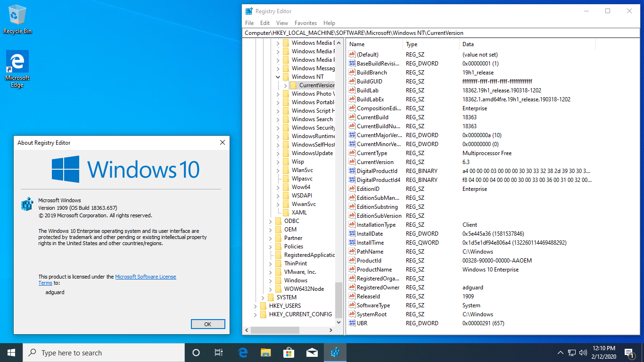Image resolution: width=644 pixels, height=362 pixels.
Task: Select the WindowsUpdate key in tree
Action: 312,153
